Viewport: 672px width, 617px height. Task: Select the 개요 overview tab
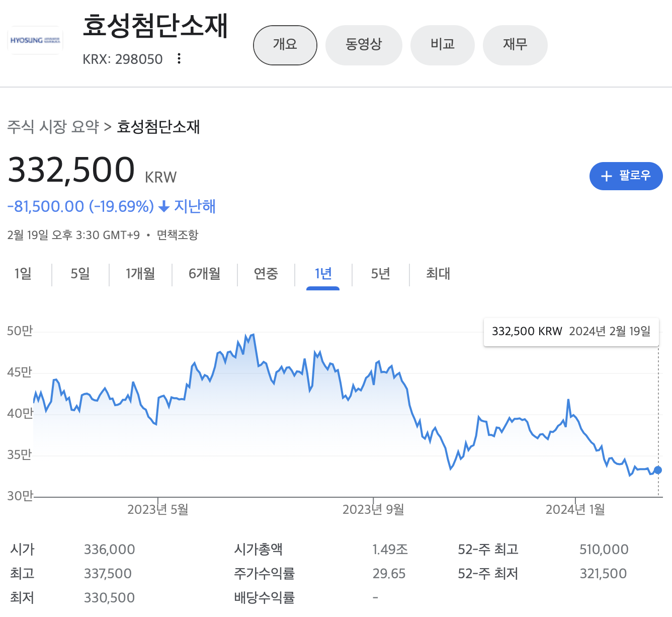point(285,45)
